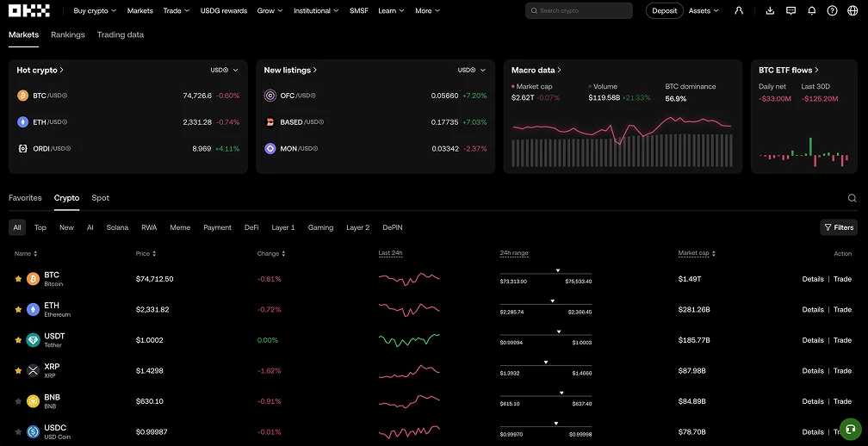Open Details for the BTC row
The width and height of the screenshot is (868, 446).
tap(813, 279)
